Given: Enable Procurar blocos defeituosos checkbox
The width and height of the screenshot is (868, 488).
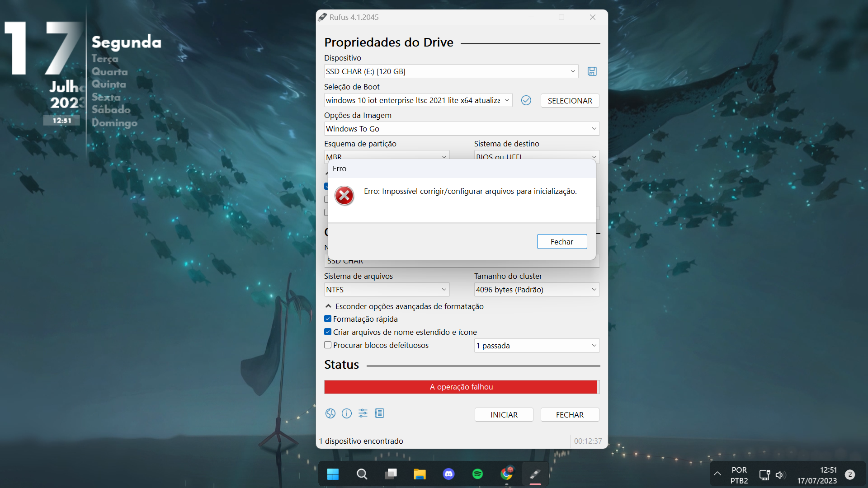Looking at the screenshot, I should tap(328, 345).
